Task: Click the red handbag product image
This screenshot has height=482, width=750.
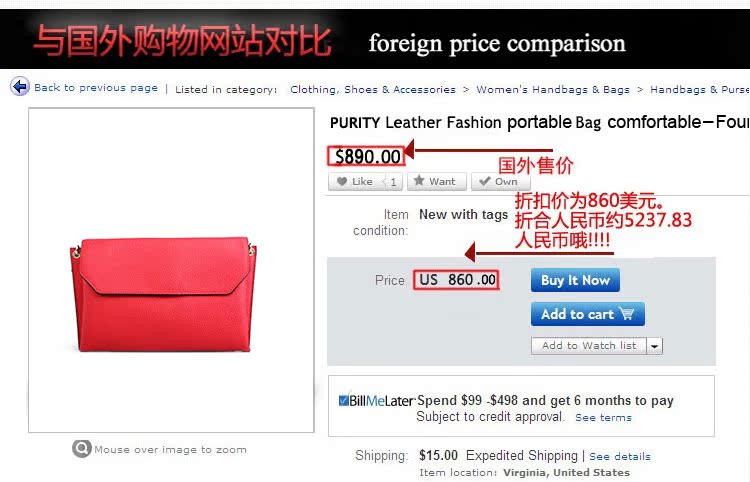Action: (x=163, y=294)
